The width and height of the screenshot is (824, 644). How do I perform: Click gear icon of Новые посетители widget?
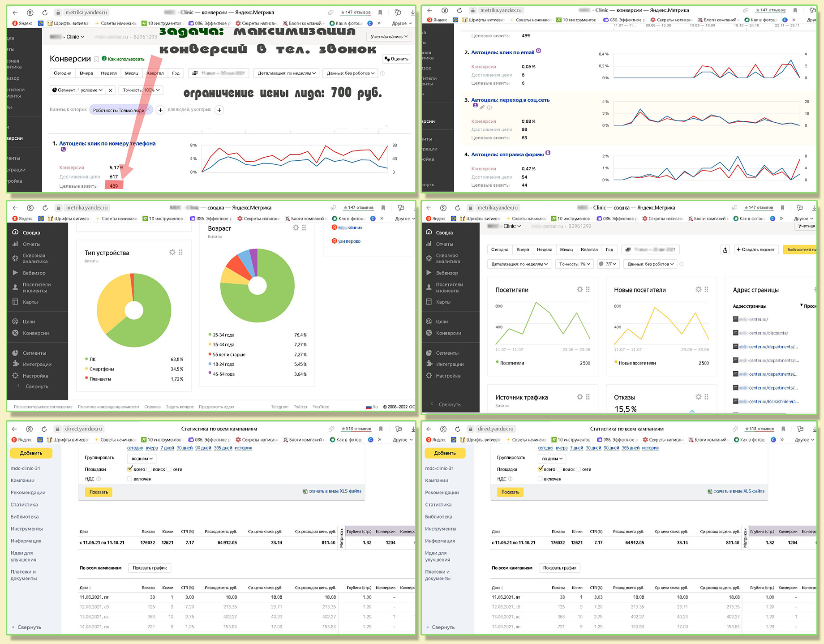pyautogui.click(x=699, y=290)
